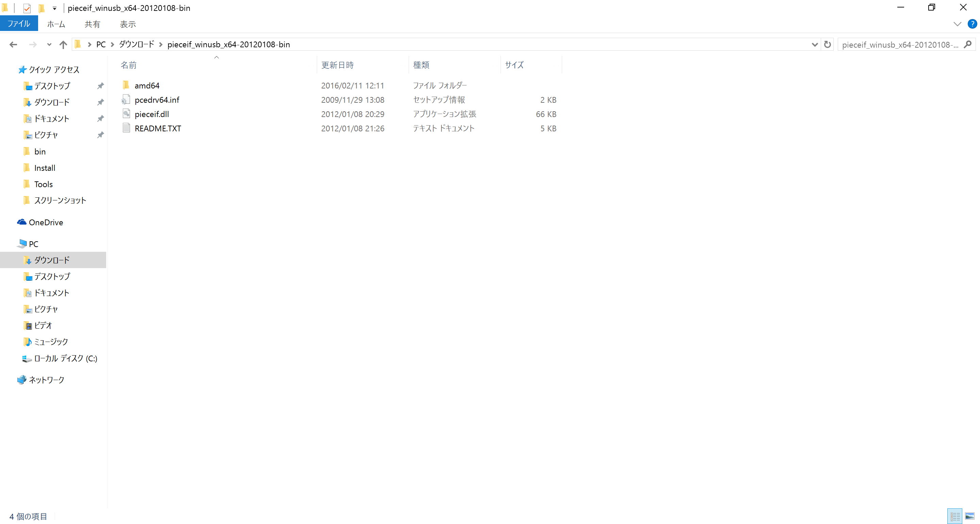This screenshot has width=980, height=524.
Task: Open the amd64 folder icon
Action: point(126,85)
